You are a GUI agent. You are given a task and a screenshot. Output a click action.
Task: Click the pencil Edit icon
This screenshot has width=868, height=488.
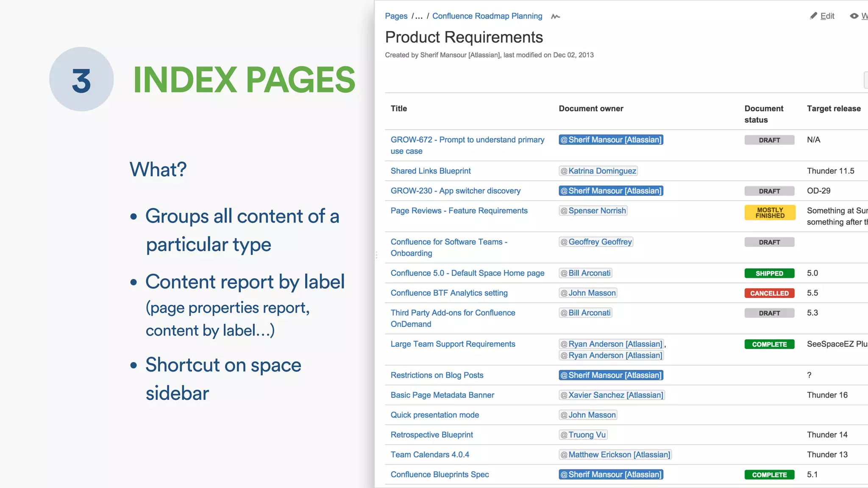pyautogui.click(x=813, y=16)
